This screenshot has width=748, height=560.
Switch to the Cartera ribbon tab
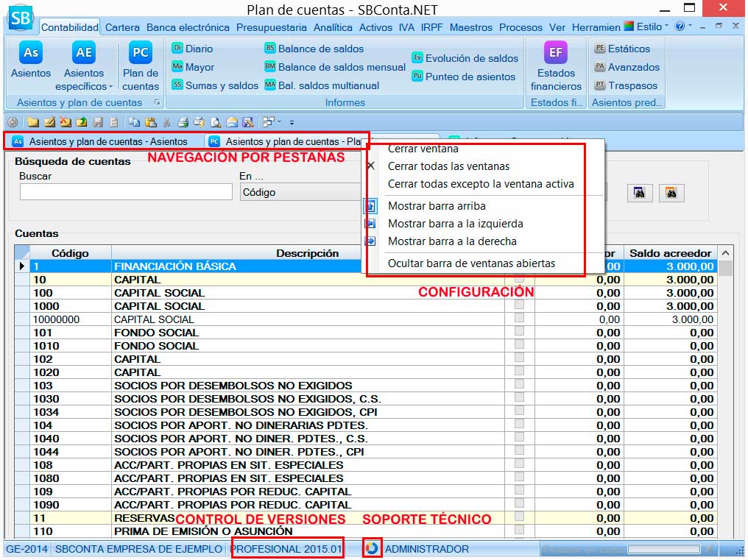click(122, 27)
